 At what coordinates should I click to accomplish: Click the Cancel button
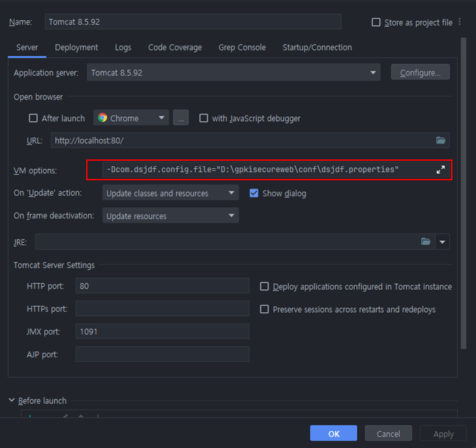point(388,433)
